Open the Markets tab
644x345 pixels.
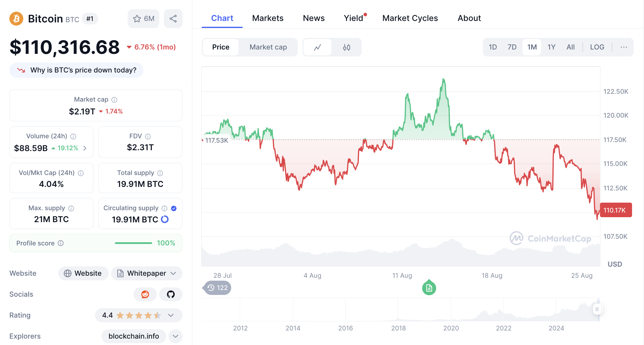point(268,18)
